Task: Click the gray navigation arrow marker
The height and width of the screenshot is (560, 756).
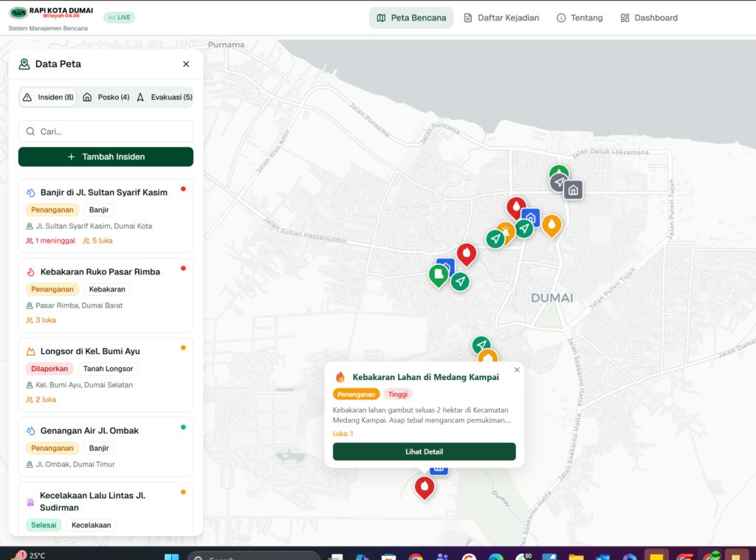Action: (560, 182)
